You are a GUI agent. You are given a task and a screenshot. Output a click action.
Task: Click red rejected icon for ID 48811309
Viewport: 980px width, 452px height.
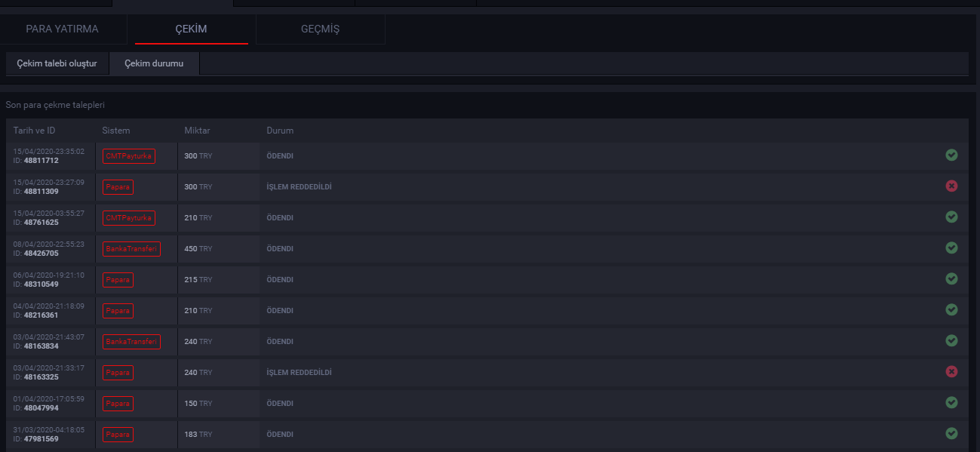[x=951, y=186]
